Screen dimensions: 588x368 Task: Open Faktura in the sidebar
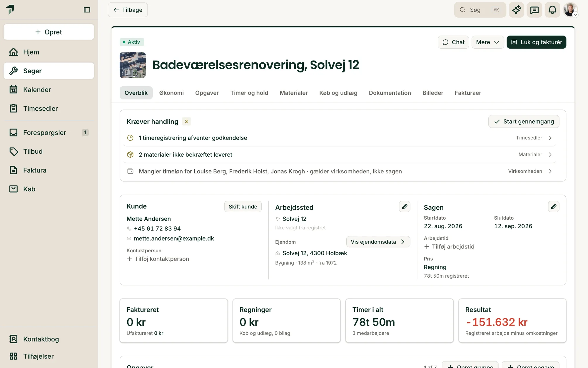[49, 170]
